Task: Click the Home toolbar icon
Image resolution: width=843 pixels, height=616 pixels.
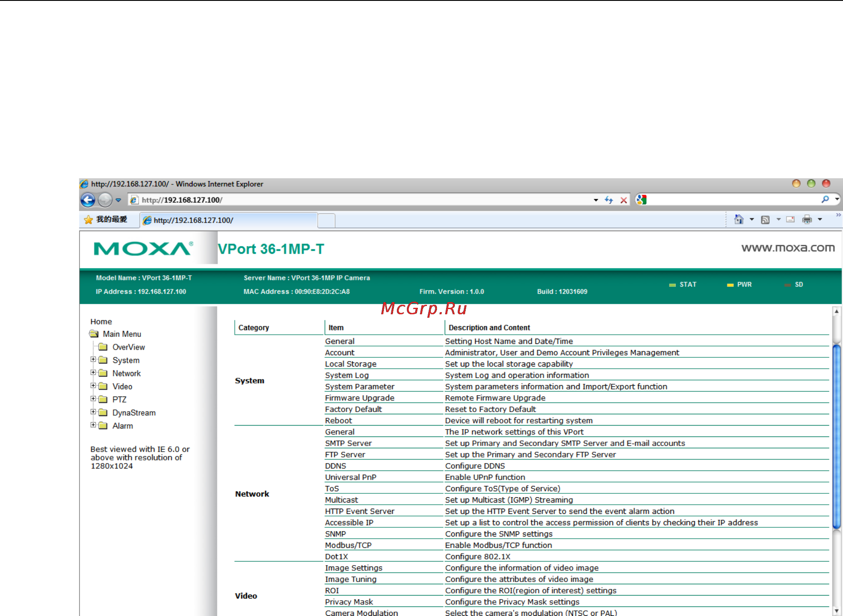Action: [739, 220]
